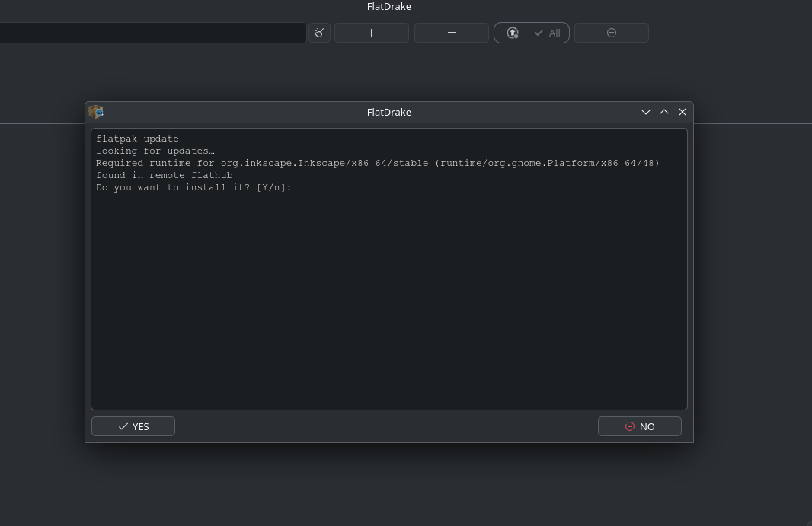This screenshot has width=812, height=526.
Task: Click the main window FlatDrake title
Action: (x=389, y=7)
